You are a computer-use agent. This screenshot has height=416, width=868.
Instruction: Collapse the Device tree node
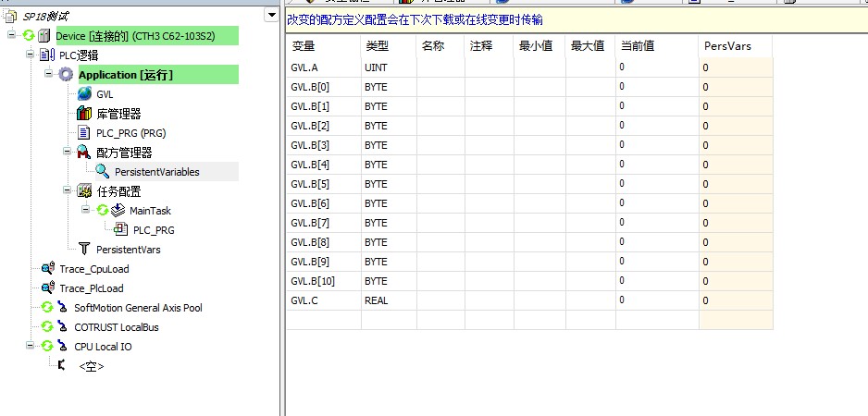click(11, 35)
